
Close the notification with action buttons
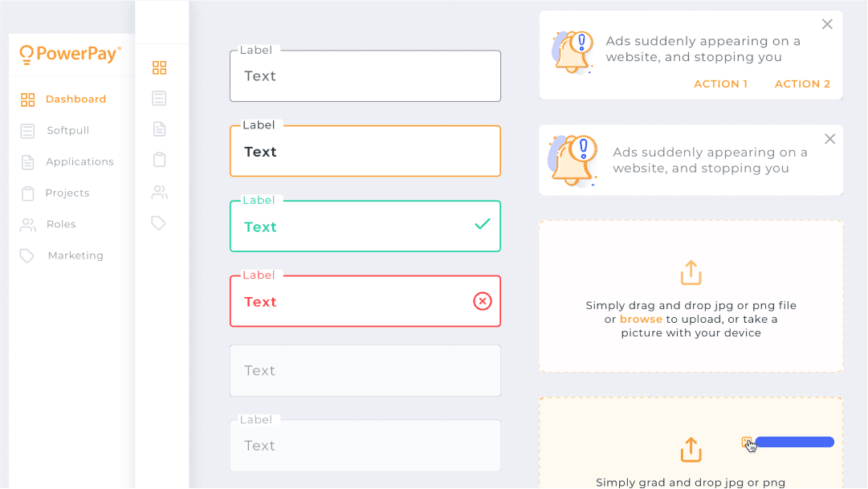(827, 24)
